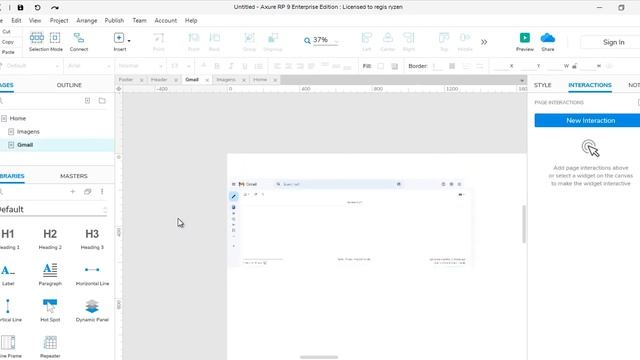Toggle the lock aspect ratio icon
Image resolution: width=640 pixels, height=360 pixels.
575,66
